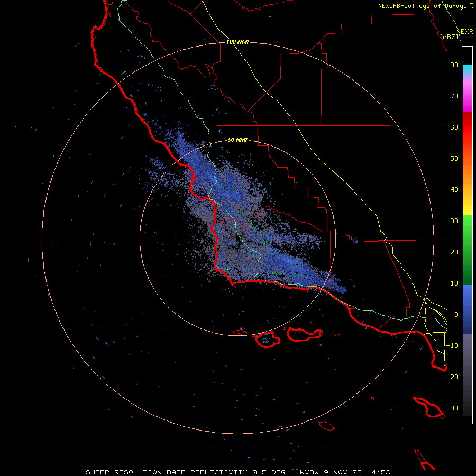This screenshot has height=476, width=476.
Task: Click the 60 value on the dBZ scale
Action: pyautogui.click(x=454, y=127)
